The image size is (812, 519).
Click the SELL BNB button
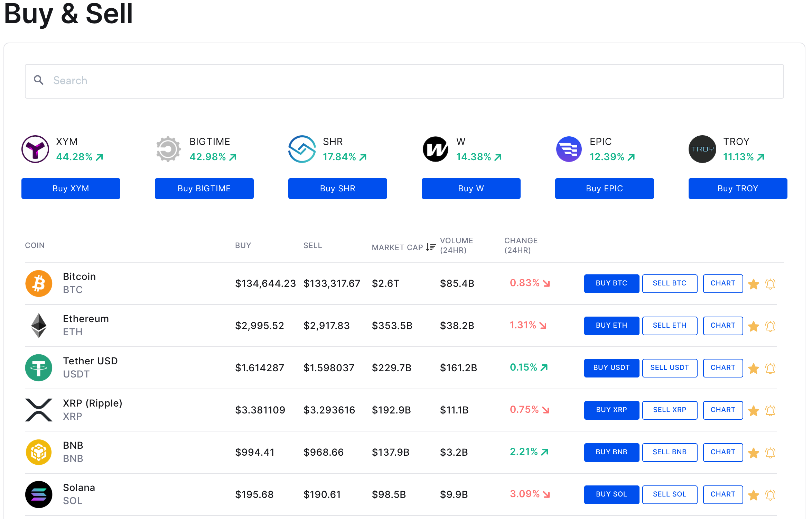click(x=670, y=452)
